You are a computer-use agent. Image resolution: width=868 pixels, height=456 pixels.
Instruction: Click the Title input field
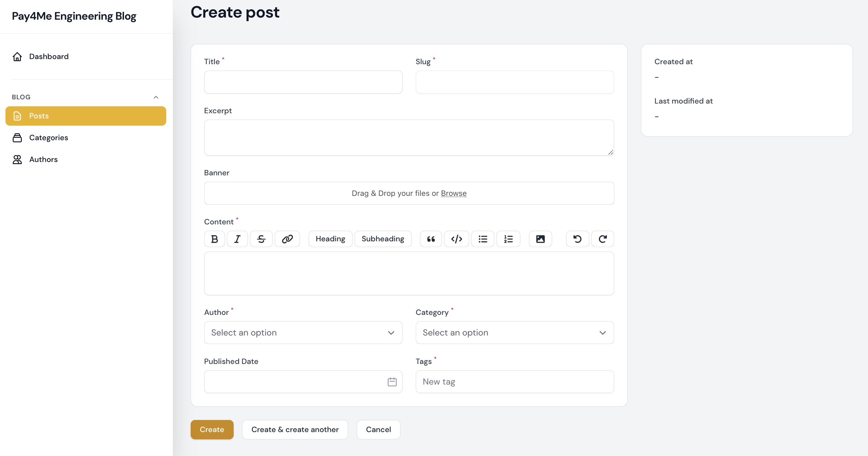click(303, 82)
